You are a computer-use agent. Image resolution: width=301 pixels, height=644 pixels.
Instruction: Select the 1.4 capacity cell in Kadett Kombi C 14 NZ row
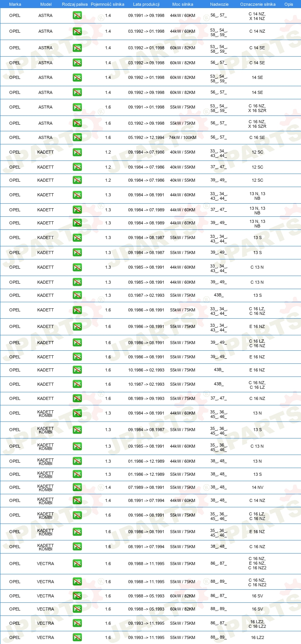pos(108,501)
